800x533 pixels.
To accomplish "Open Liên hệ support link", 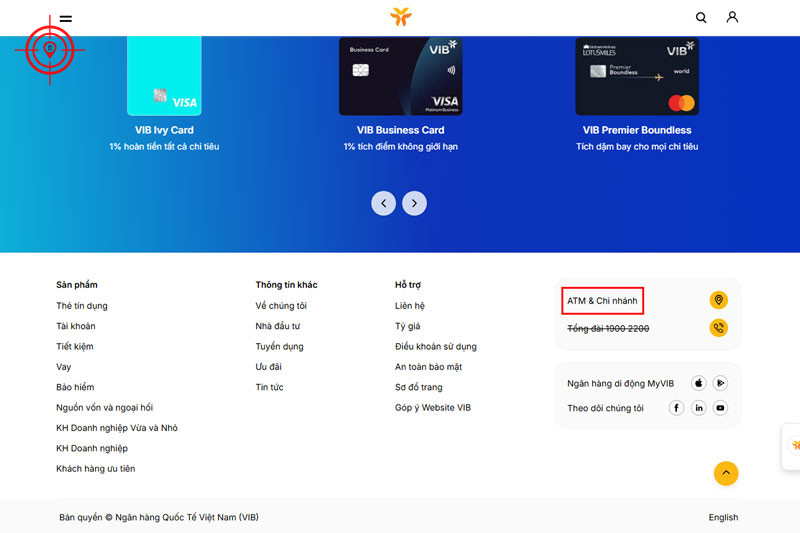I will click(410, 306).
